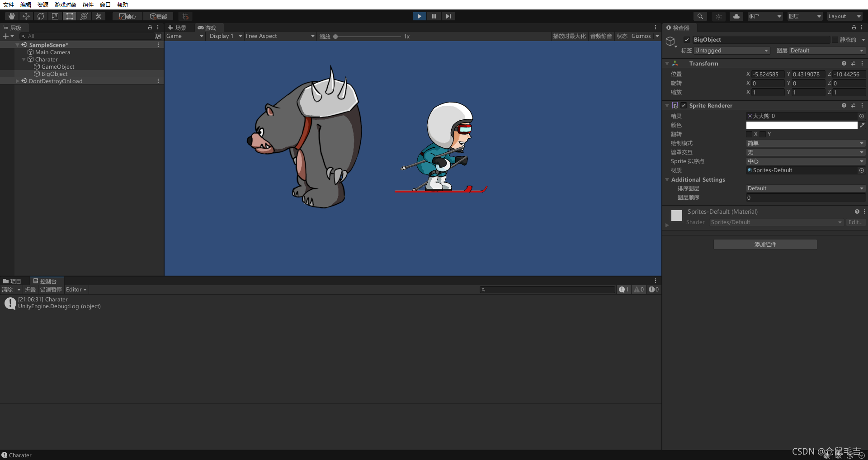The width and height of the screenshot is (868, 460).
Task: Select the Hand view tool
Action: 12,16
